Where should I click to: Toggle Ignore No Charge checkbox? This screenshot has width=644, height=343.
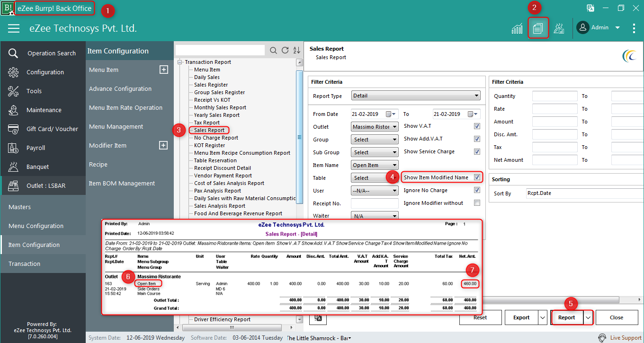[477, 190]
